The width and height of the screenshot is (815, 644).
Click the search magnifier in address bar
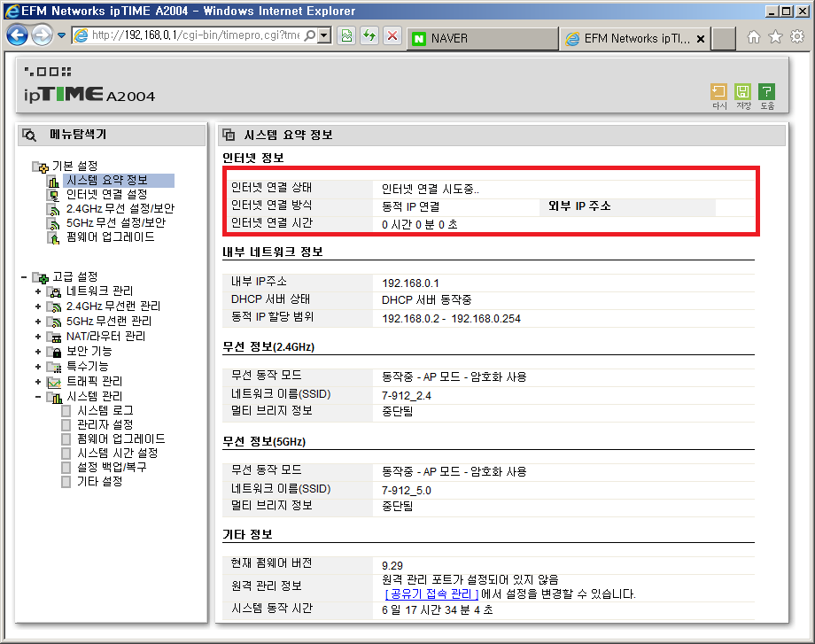pyautogui.click(x=310, y=35)
